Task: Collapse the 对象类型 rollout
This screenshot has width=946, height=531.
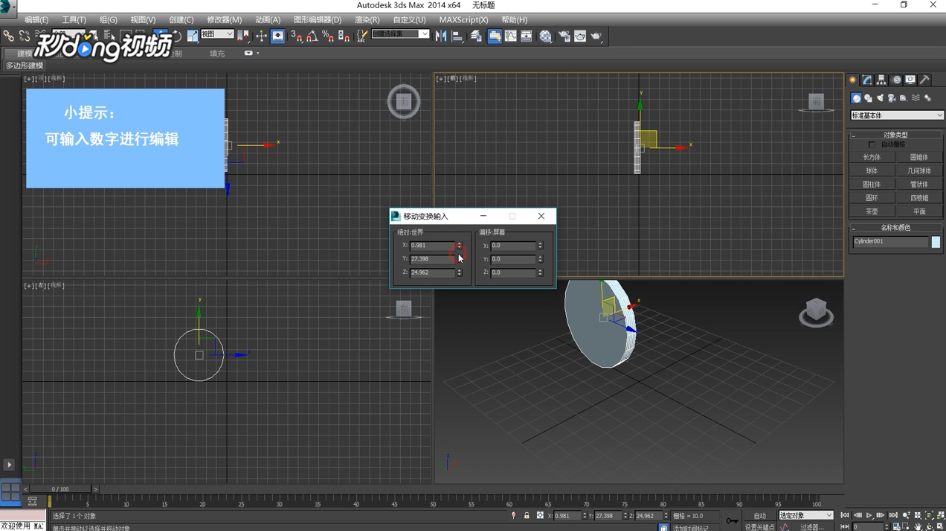Action: pyautogui.click(x=896, y=135)
